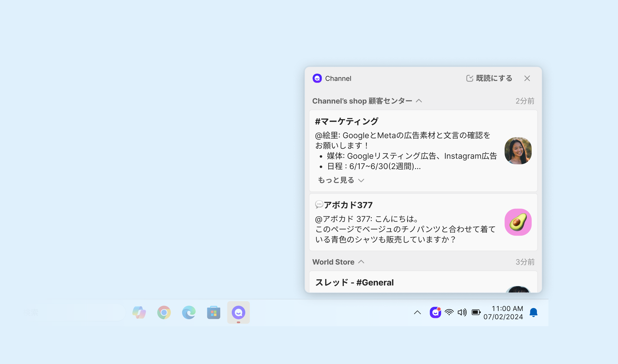Viewport: 618px width, 364px height.
Task: Click the battery status icon
Action: click(x=476, y=313)
